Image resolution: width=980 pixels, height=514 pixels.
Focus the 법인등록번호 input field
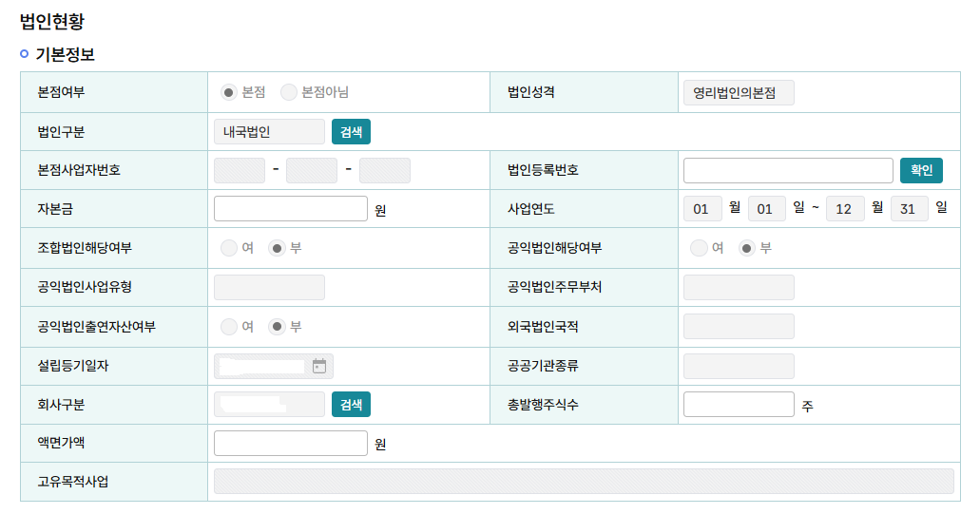coord(788,170)
